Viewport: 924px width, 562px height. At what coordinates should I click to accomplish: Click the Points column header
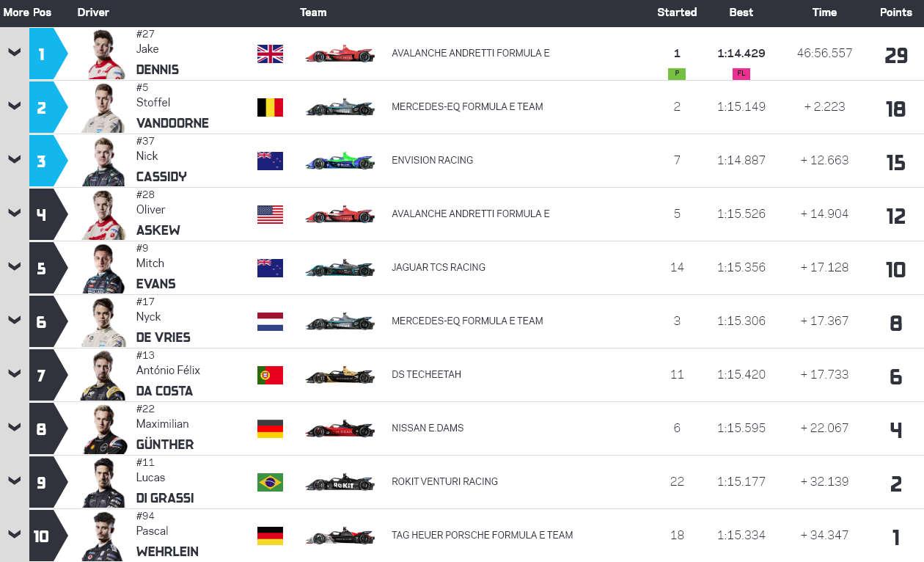pos(895,12)
